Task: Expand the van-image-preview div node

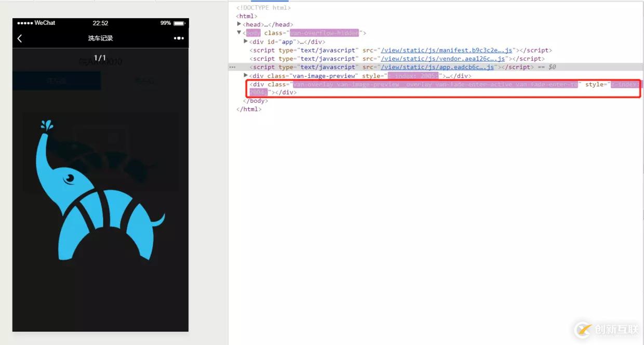Action: click(x=246, y=75)
